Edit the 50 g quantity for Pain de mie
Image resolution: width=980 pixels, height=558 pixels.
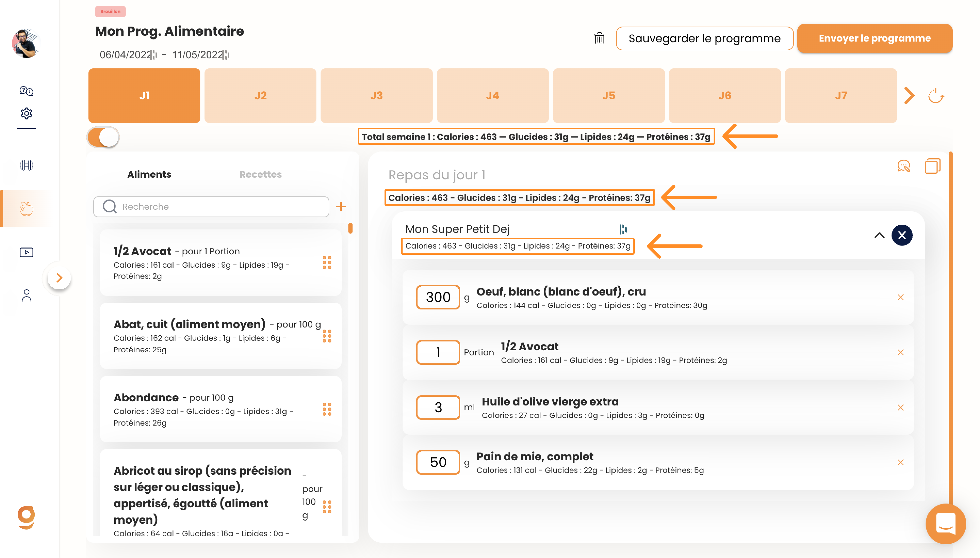coord(438,463)
